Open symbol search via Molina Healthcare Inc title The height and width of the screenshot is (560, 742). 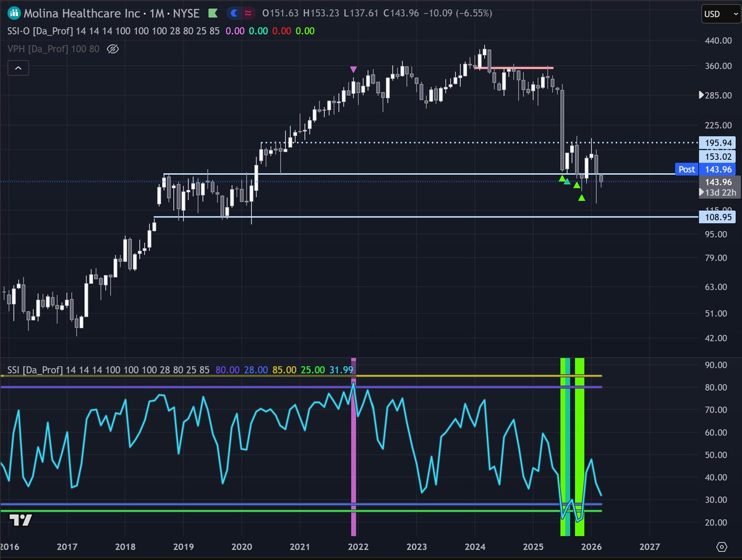[80, 12]
